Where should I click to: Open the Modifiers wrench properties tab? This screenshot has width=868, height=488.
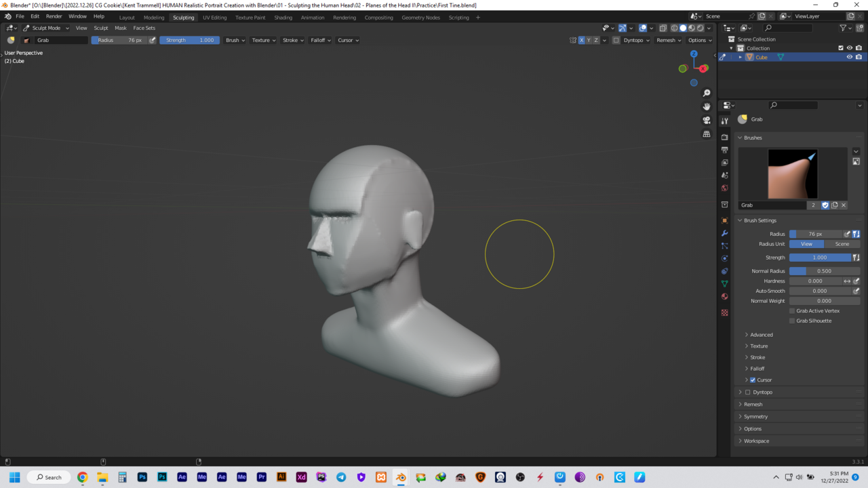[725, 233]
